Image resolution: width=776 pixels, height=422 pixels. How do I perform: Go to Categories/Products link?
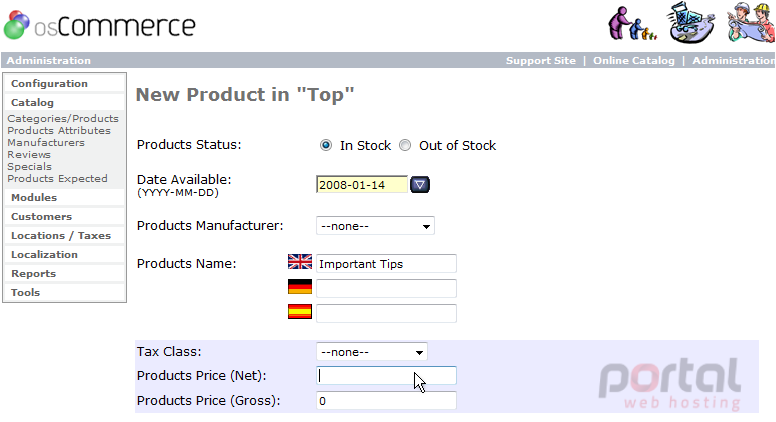click(63, 119)
